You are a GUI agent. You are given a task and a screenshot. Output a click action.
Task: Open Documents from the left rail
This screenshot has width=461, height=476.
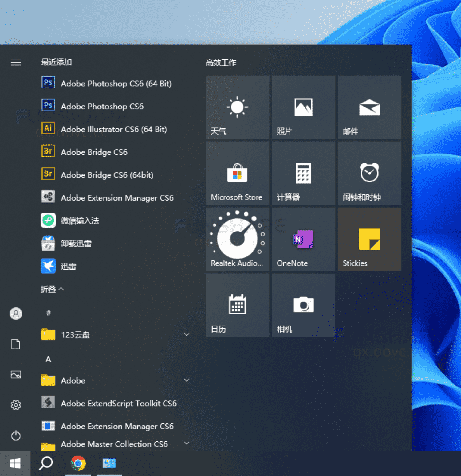tap(16, 344)
